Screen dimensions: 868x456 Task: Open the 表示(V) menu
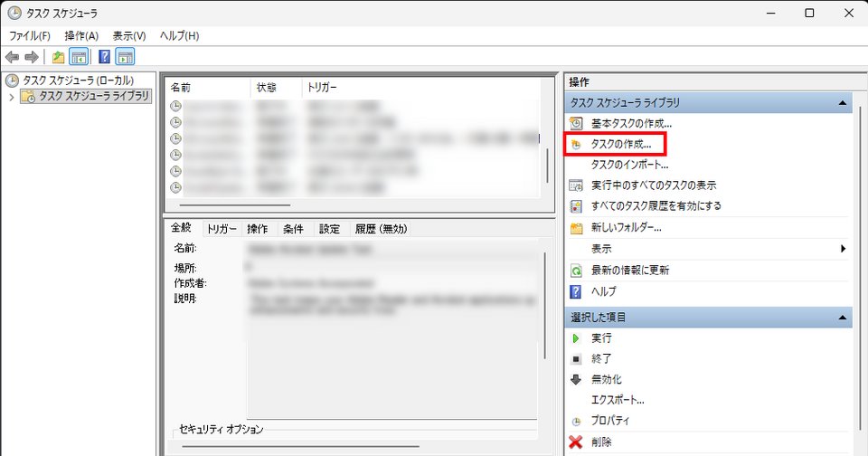point(129,36)
